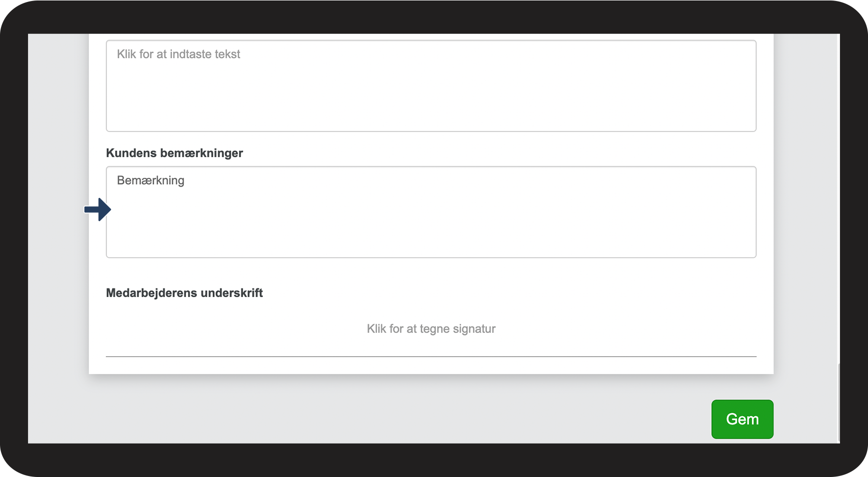The width and height of the screenshot is (868, 477).
Task: Place cursor on the 'Bemærkning' text
Action: [150, 181]
